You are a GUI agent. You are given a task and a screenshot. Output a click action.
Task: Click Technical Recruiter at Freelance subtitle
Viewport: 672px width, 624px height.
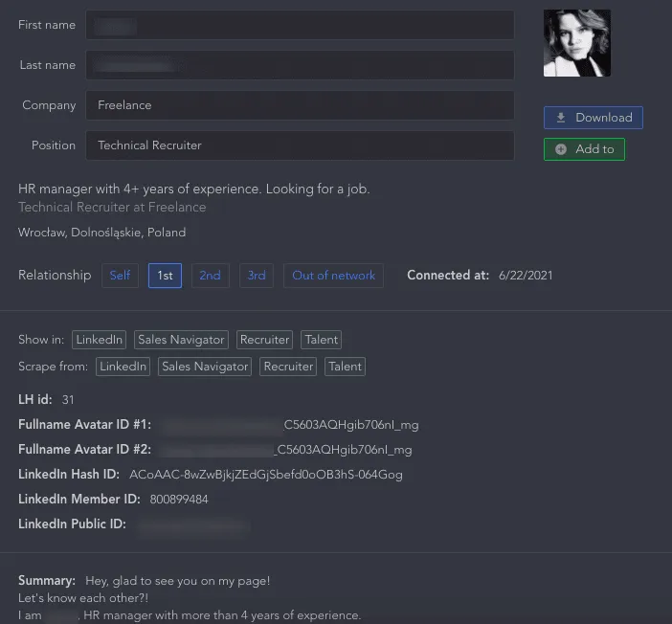click(112, 207)
